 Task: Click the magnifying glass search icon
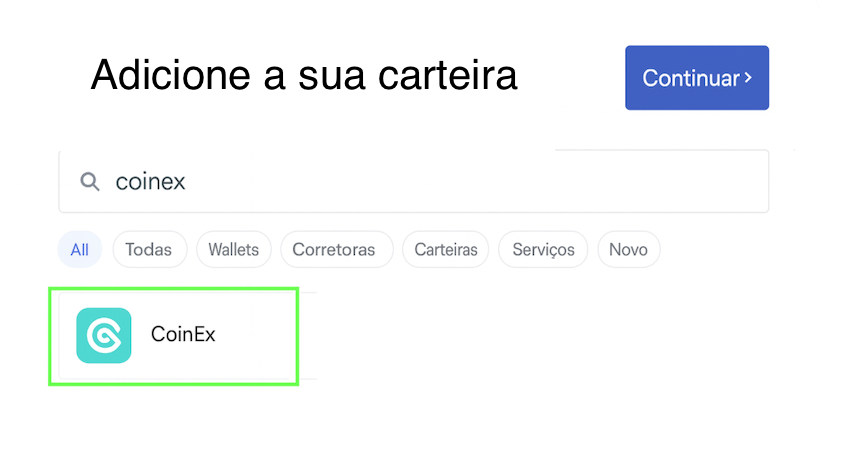pyautogui.click(x=90, y=181)
